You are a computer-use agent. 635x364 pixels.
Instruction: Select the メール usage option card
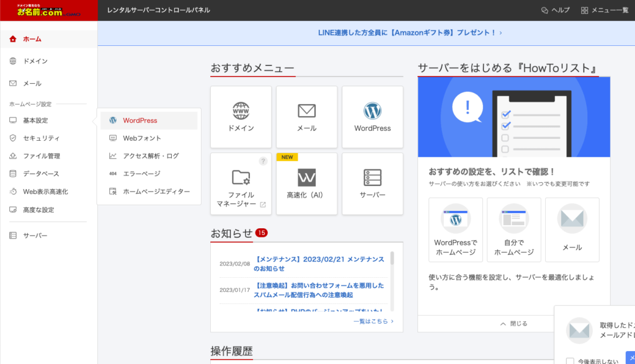pos(572,230)
